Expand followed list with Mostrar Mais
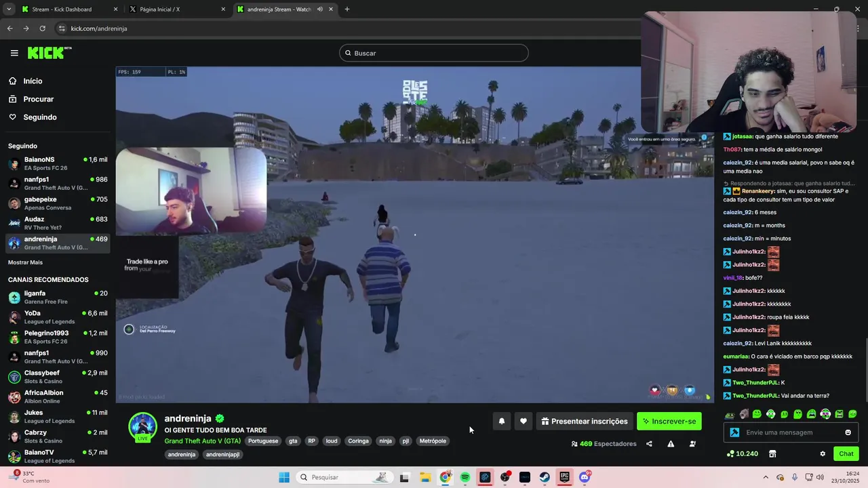 pos(25,262)
